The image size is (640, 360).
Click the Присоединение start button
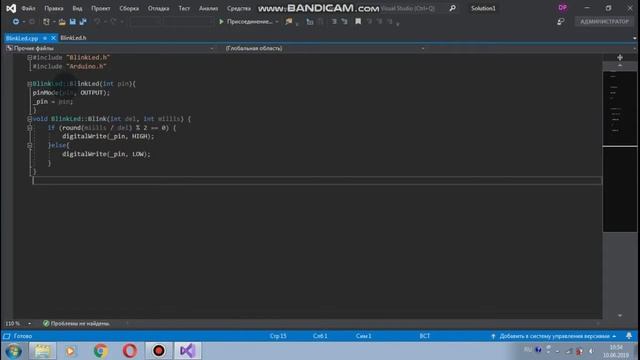[x=245, y=22]
